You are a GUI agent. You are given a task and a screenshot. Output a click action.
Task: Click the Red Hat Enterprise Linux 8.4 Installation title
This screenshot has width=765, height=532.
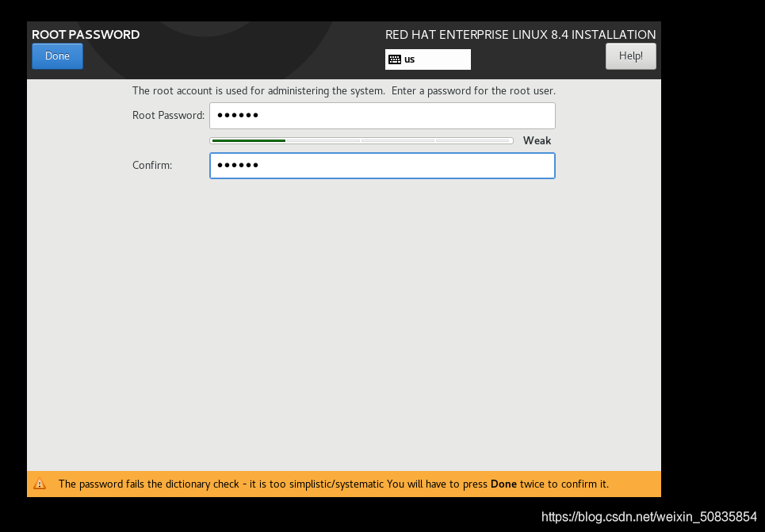(521, 35)
